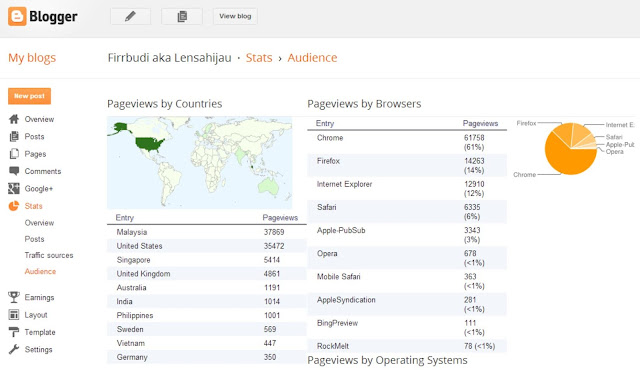Click the Settings wrench icon
The height and width of the screenshot is (370, 640).
coord(14,349)
